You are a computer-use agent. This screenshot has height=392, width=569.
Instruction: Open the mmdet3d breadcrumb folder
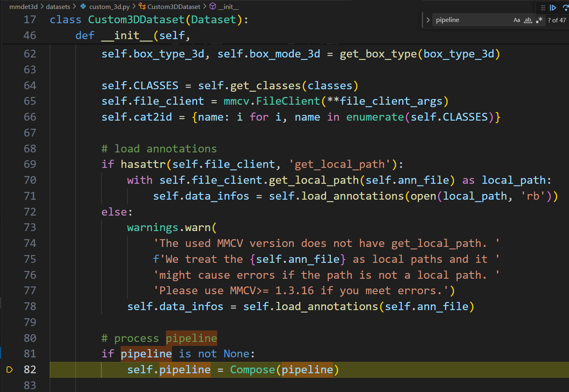23,7
